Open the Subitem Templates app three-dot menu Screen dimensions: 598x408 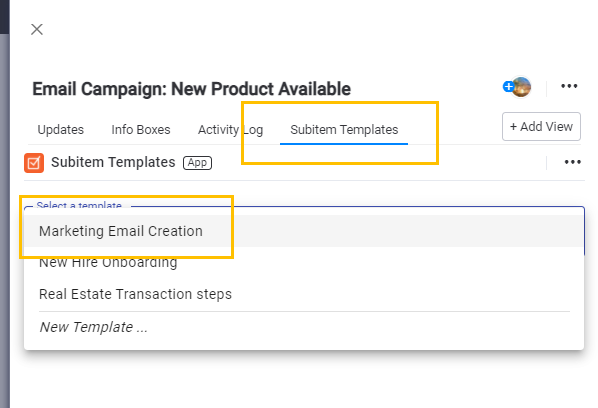pyautogui.click(x=572, y=162)
